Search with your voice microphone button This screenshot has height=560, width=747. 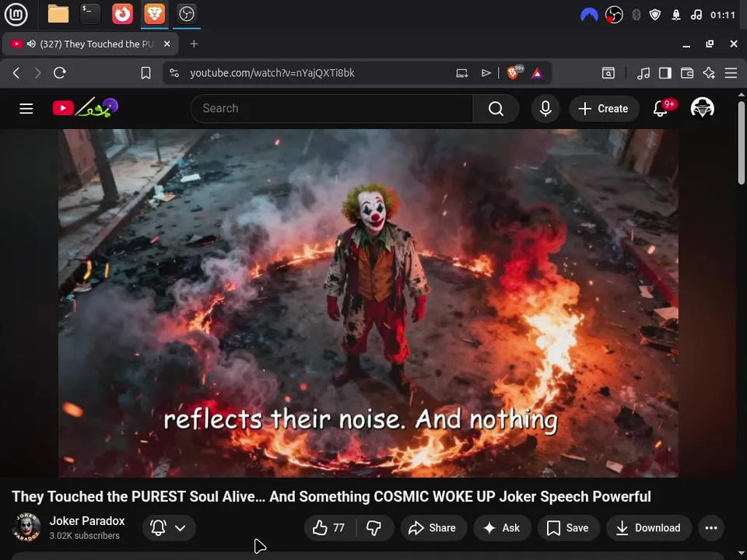[x=545, y=109]
